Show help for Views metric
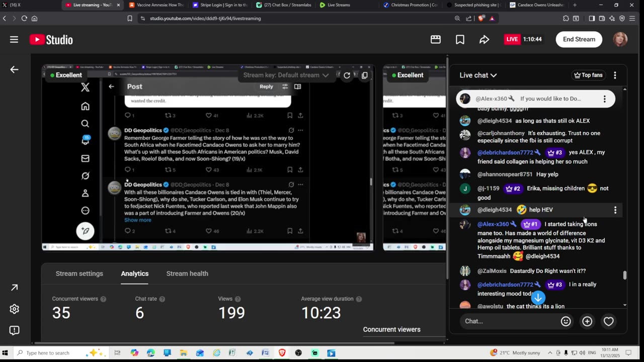Screen dimensions: 644x362 click(237, 299)
